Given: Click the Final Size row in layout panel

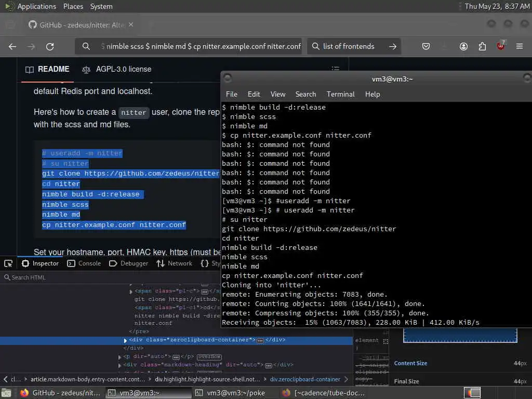Looking at the screenshot, I should click(460, 381).
